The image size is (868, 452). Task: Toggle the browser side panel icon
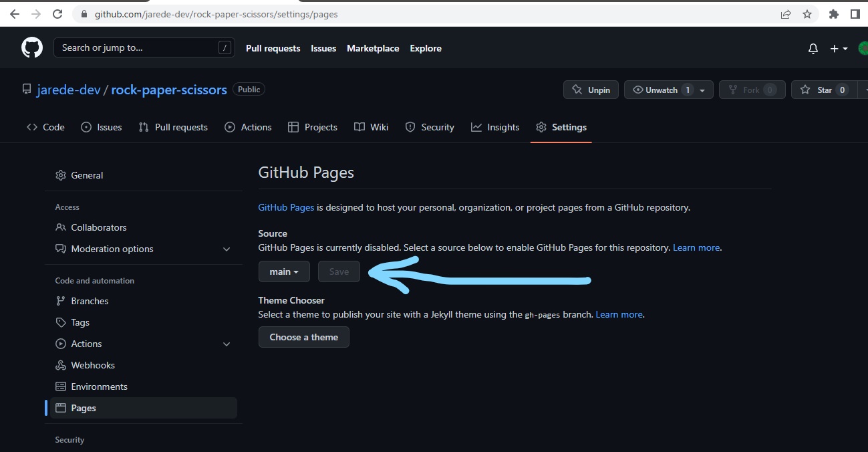(855, 14)
